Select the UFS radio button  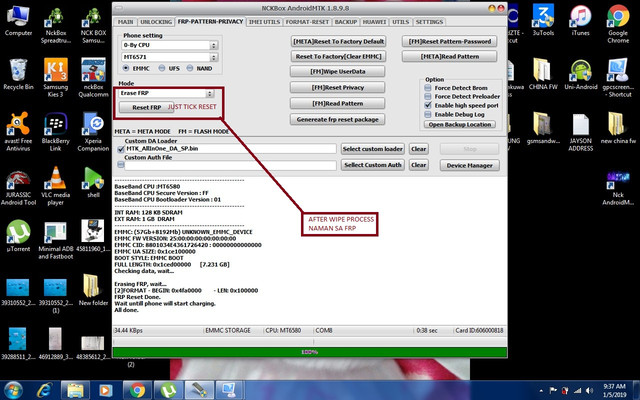(x=162, y=68)
